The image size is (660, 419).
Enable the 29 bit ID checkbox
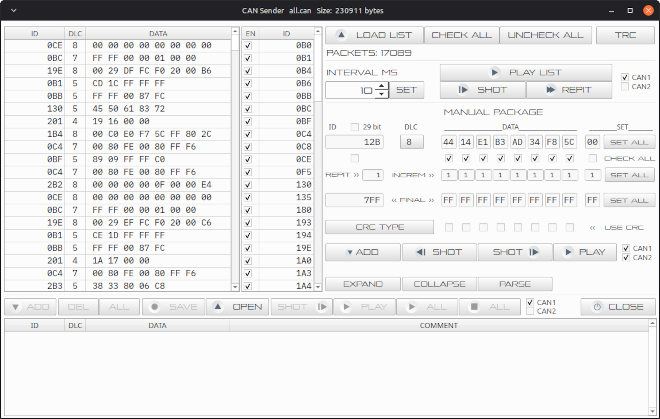tap(355, 127)
